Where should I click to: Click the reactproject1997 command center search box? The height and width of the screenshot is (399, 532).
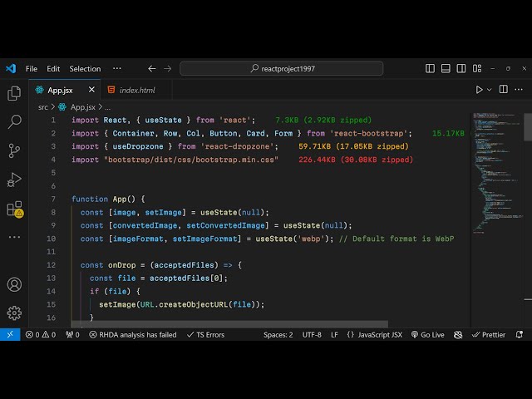pos(283,69)
